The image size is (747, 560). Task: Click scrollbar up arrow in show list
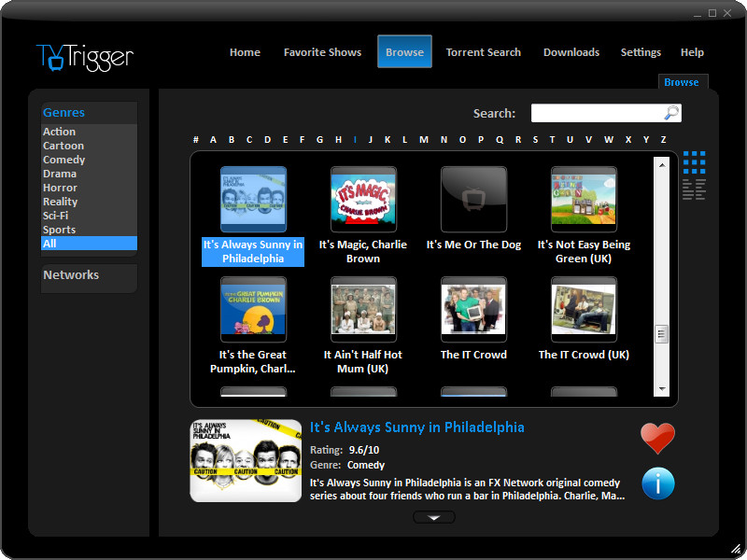point(662,165)
